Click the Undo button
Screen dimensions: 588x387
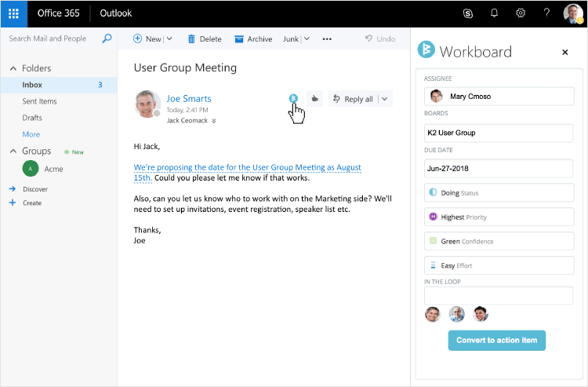click(380, 38)
